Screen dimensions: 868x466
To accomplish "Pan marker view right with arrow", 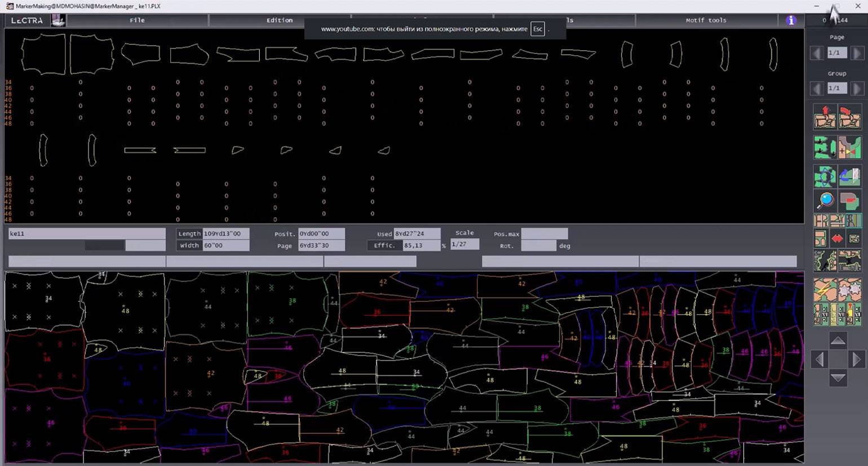I will click(856, 359).
